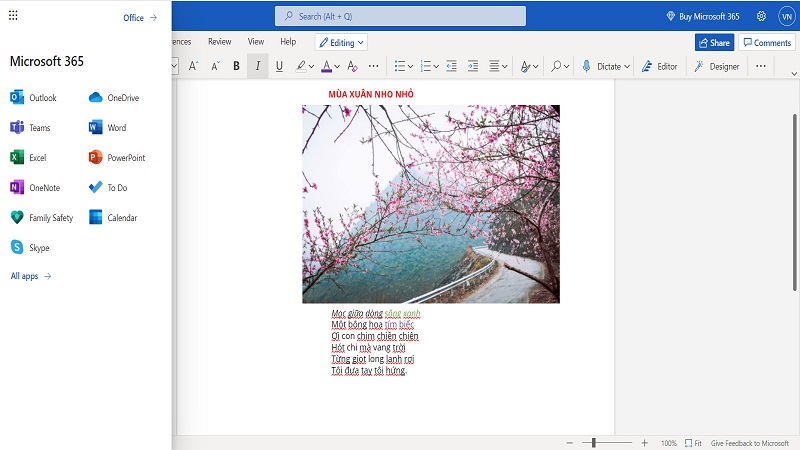Open the Designer pane
The width and height of the screenshot is (800, 450).
click(x=716, y=66)
